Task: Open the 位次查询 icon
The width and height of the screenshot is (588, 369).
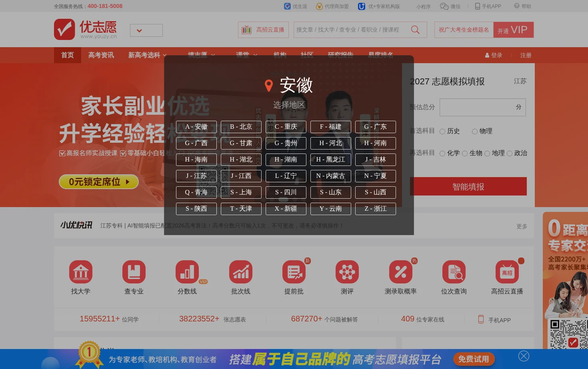Action: [454, 272]
